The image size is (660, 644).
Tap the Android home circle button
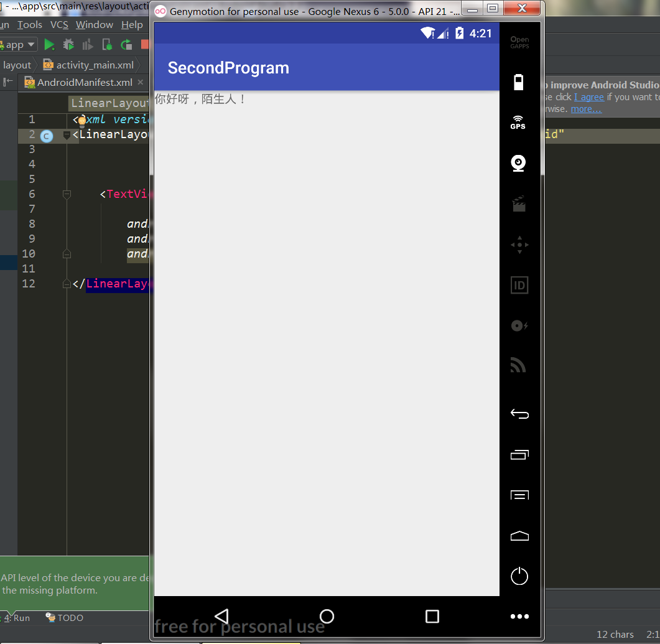[x=327, y=616]
